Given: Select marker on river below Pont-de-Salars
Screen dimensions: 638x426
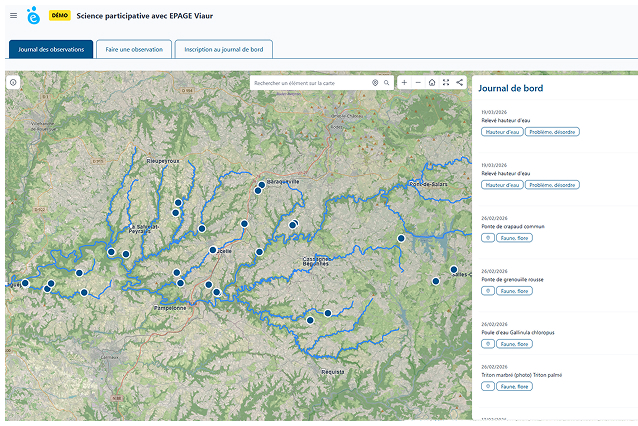Looking at the screenshot, I should (401, 238).
